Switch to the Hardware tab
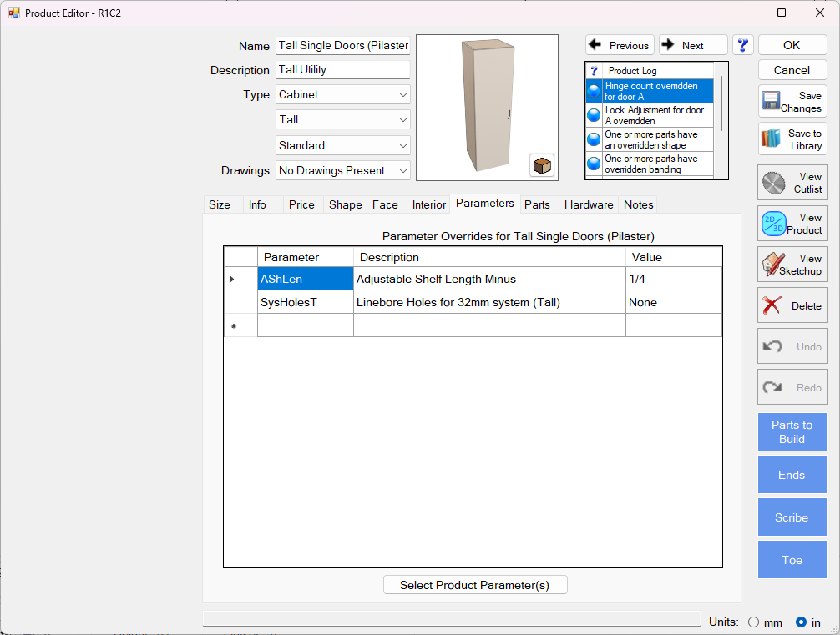Screen dimensions: 840x635 click(588, 204)
